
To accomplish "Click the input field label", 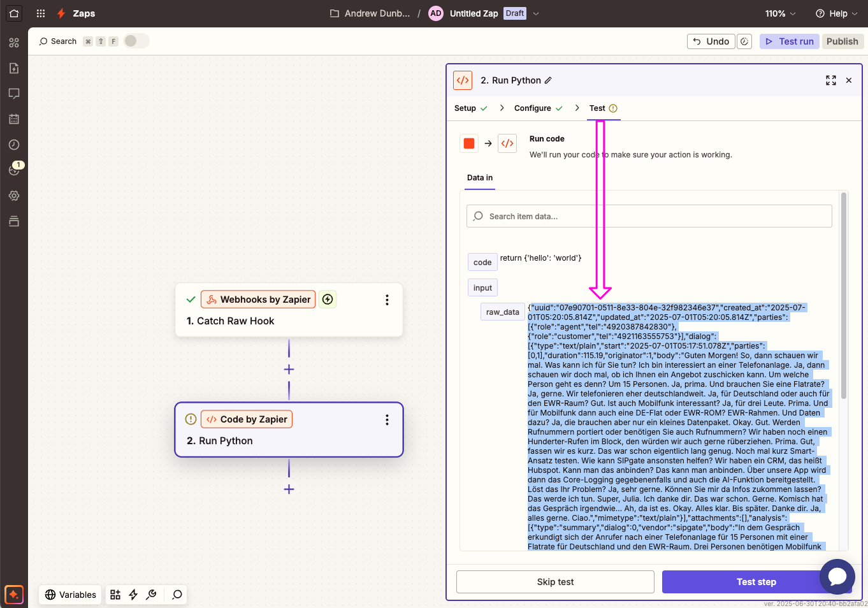I will (x=482, y=288).
